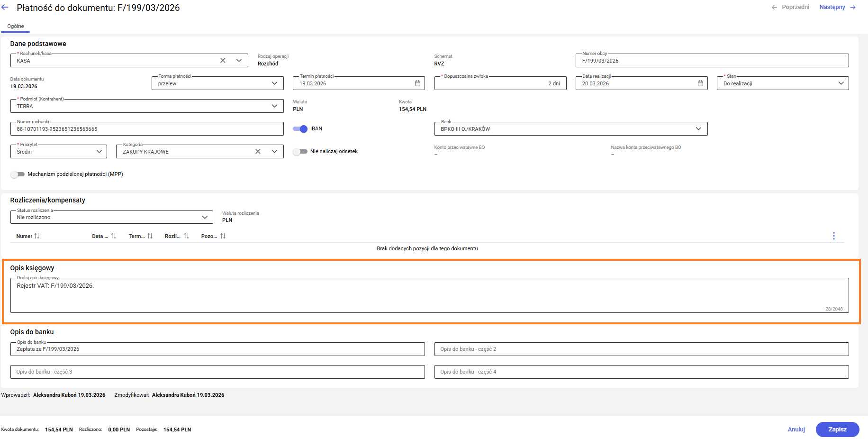Enable Mechanizm podzielonej płatności (MPP) toggle
Screen dimensions: 868x439
pyautogui.click(x=18, y=174)
